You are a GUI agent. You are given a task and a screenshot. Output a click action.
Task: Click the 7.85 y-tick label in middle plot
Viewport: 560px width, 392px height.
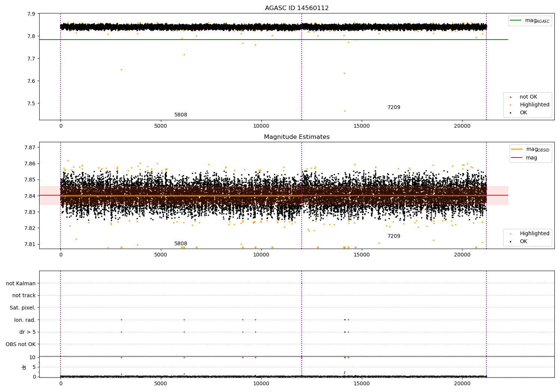[30, 180]
